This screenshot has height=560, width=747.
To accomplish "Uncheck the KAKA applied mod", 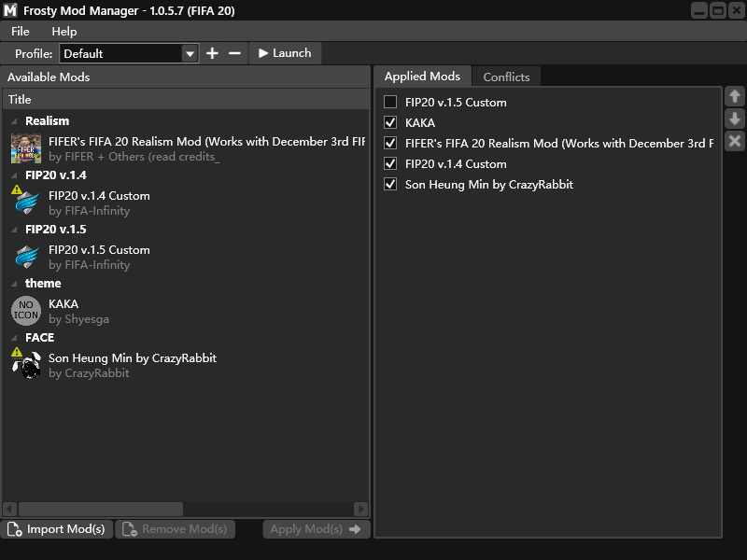I will coord(390,122).
